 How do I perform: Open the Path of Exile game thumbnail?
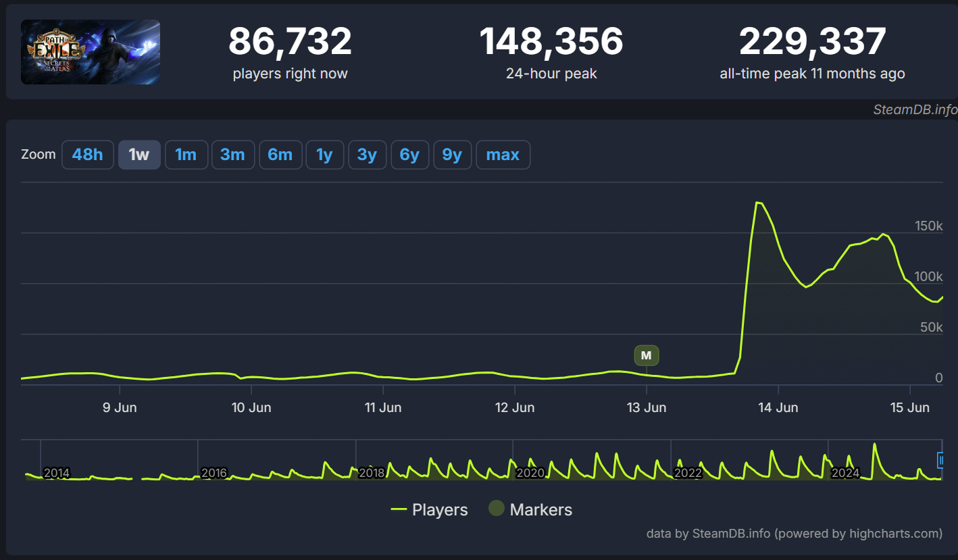91,52
